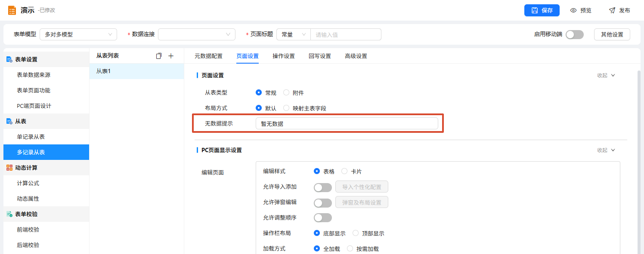
Task: Click the copy icon in 从表列表 header
Action: coord(159,56)
